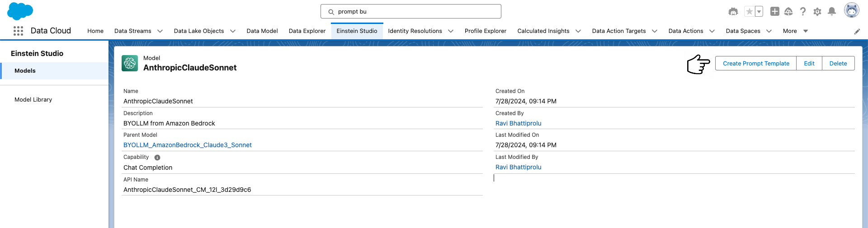Screen dimensions: 868x228
Task: Select the Einstein Studio tab
Action: pyautogui.click(x=357, y=31)
